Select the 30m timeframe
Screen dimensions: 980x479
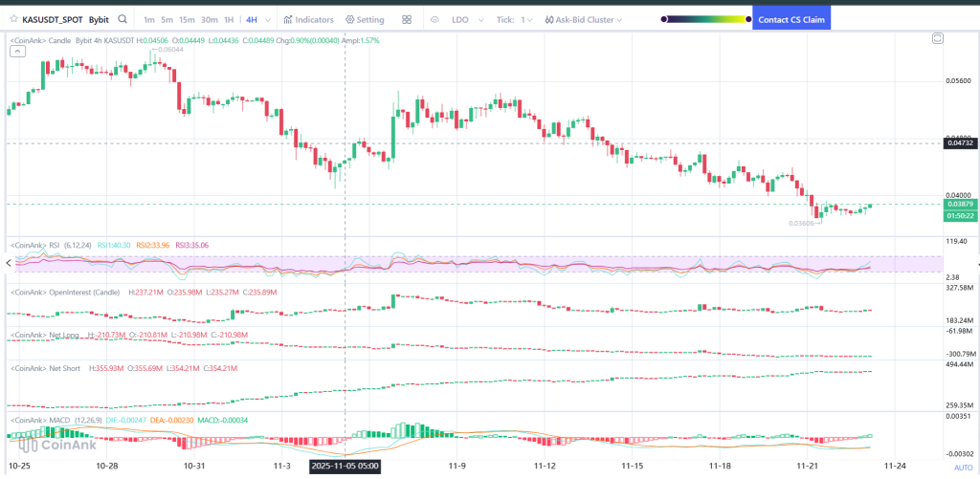(x=209, y=19)
